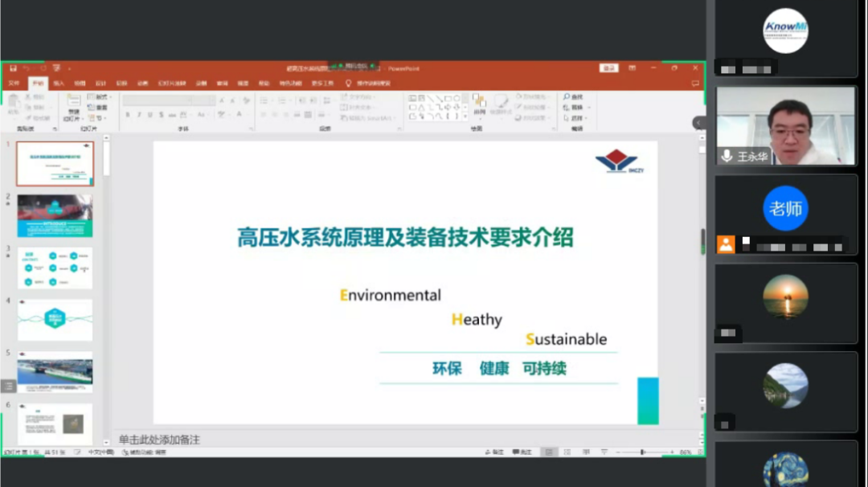
Task: Click the Tell Me lightbulb icon
Action: [349, 83]
